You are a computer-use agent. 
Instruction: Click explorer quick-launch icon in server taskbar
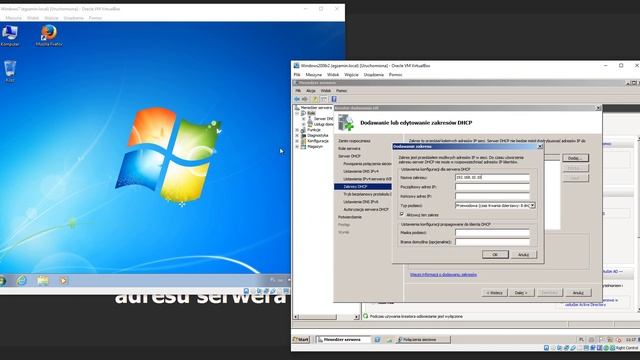[x=389, y=340]
